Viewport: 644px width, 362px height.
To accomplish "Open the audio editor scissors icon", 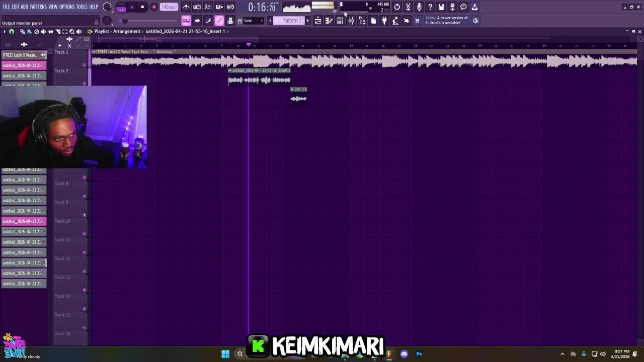I will pyautogui.click(x=409, y=7).
